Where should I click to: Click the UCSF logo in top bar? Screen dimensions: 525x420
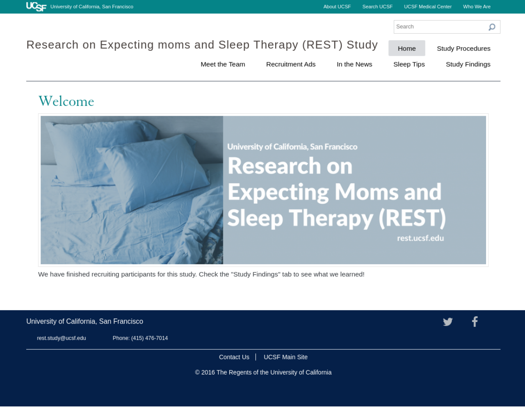pyautogui.click(x=36, y=7)
